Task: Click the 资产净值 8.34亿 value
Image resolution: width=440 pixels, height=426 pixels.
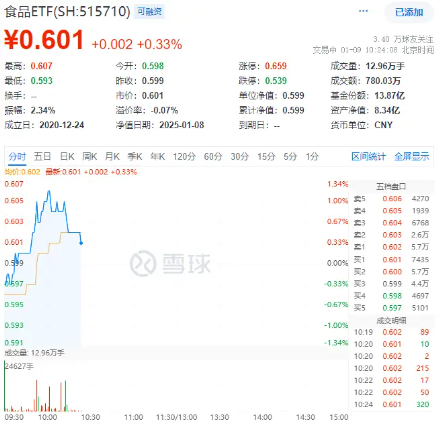Action: [387, 110]
